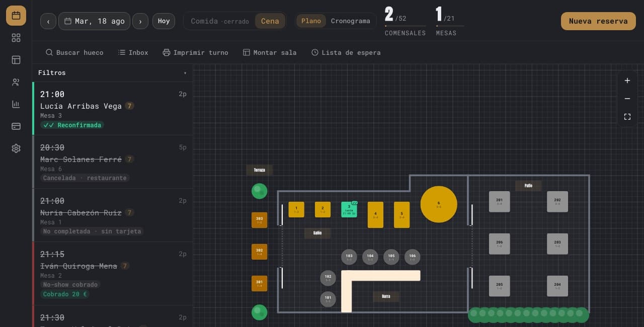The width and height of the screenshot is (644, 327).
Task: Click the Barra zone label
Action: click(x=386, y=296)
